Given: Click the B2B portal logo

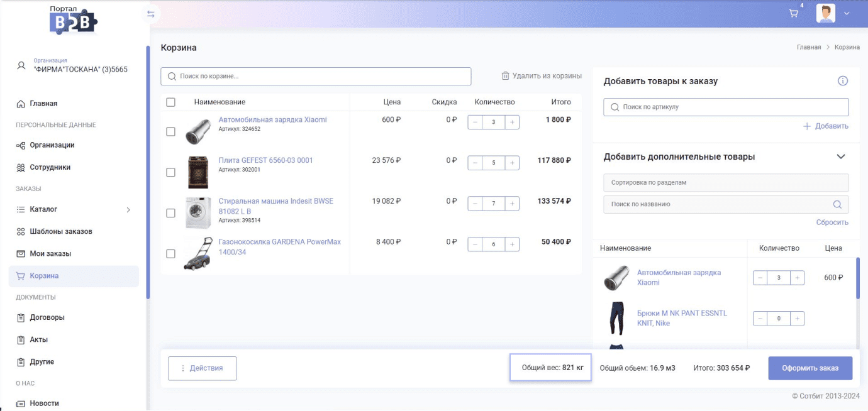Looking at the screenshot, I should point(74,19).
